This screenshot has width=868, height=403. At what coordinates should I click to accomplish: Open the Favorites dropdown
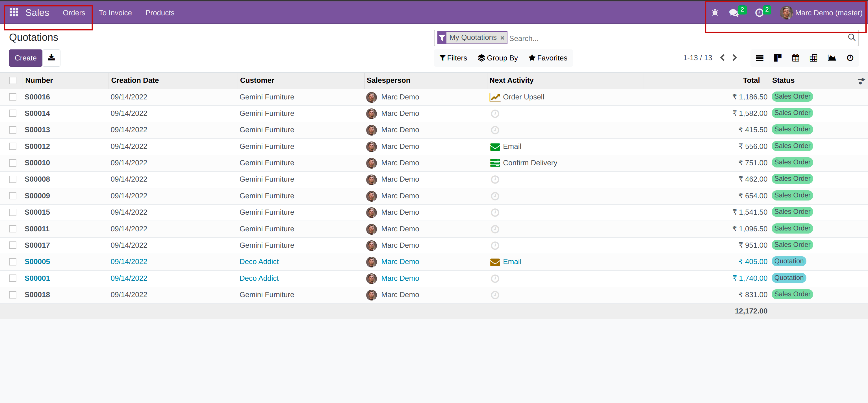(x=548, y=58)
